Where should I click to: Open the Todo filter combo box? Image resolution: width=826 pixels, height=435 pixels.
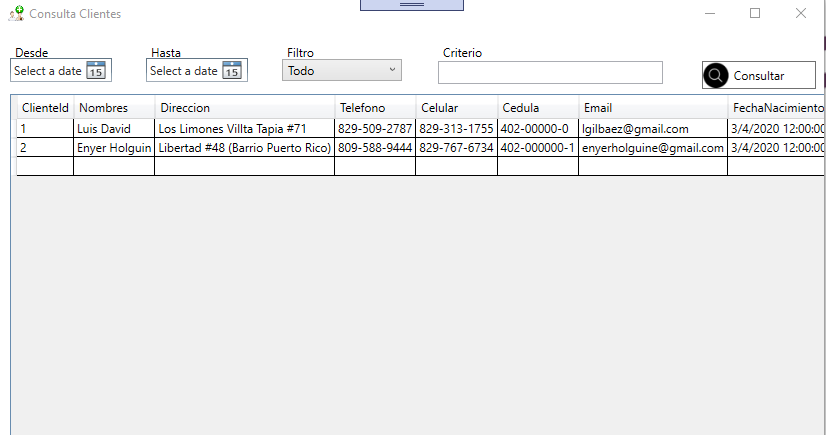point(342,70)
